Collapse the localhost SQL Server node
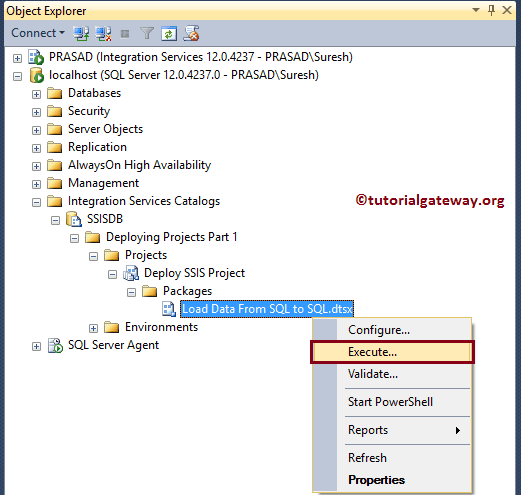Image resolution: width=521 pixels, height=495 pixels. coord(17,76)
